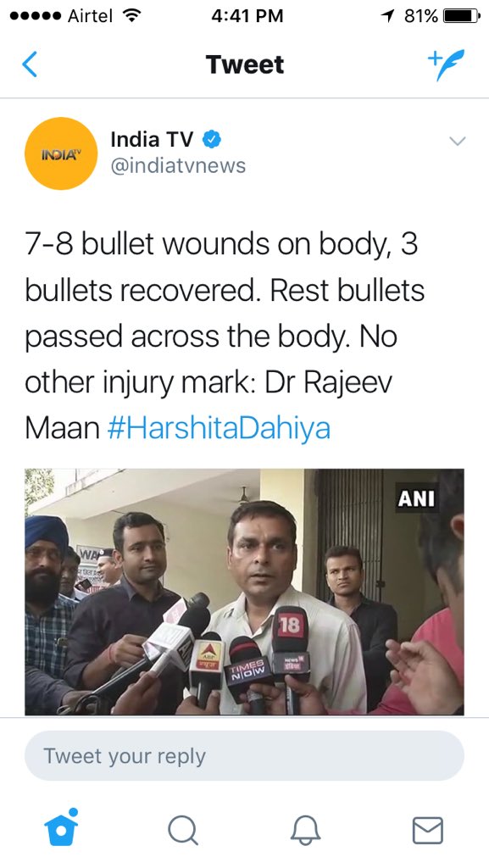Tap the 4:41 PM clock in status bar

[247, 16]
